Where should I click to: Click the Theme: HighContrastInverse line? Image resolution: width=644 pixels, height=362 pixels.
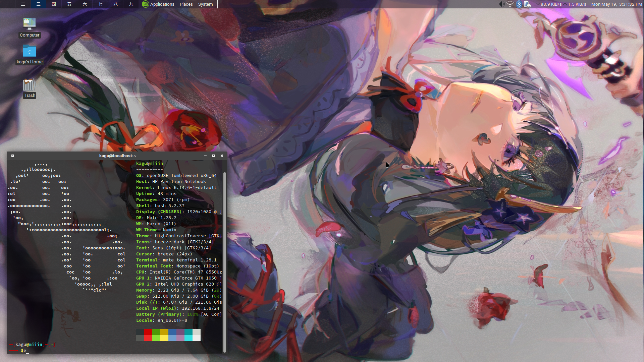179,236
